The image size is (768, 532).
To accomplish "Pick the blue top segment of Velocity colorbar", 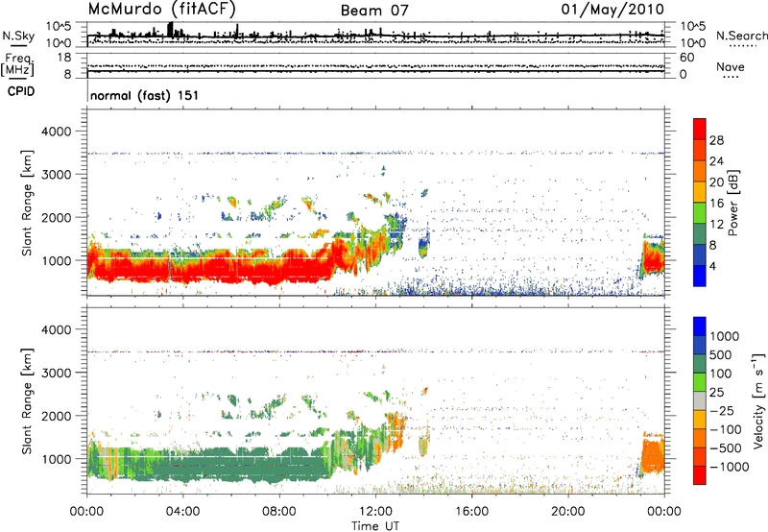I will click(700, 326).
